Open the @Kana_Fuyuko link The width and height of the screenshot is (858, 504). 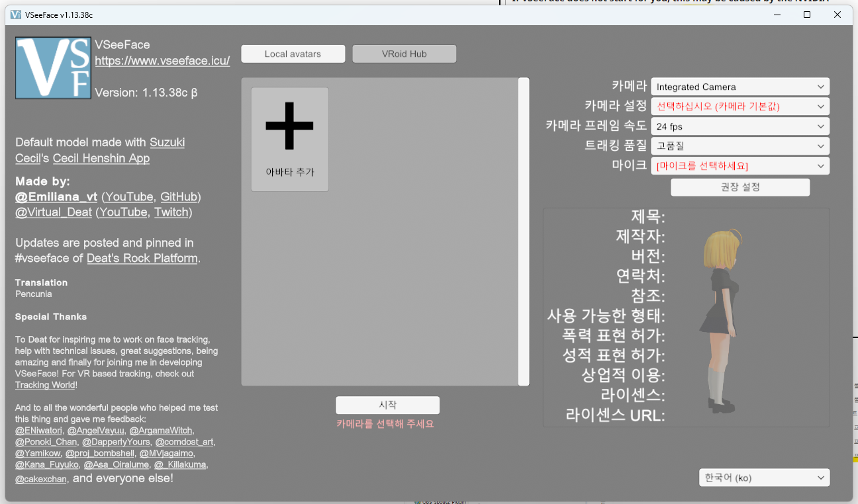click(x=46, y=465)
